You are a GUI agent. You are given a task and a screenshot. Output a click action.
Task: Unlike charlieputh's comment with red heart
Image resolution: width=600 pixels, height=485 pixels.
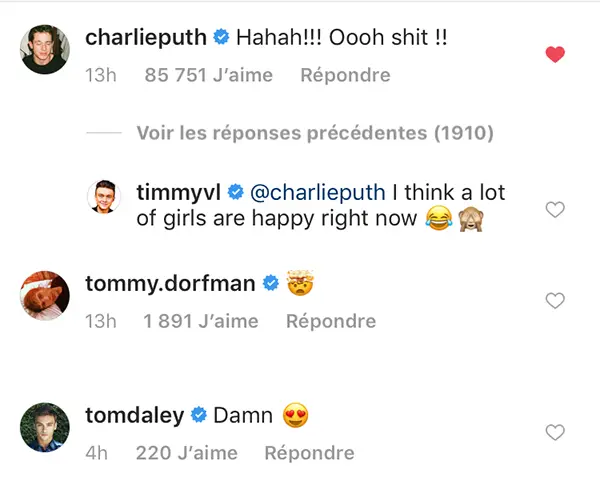coord(555,55)
